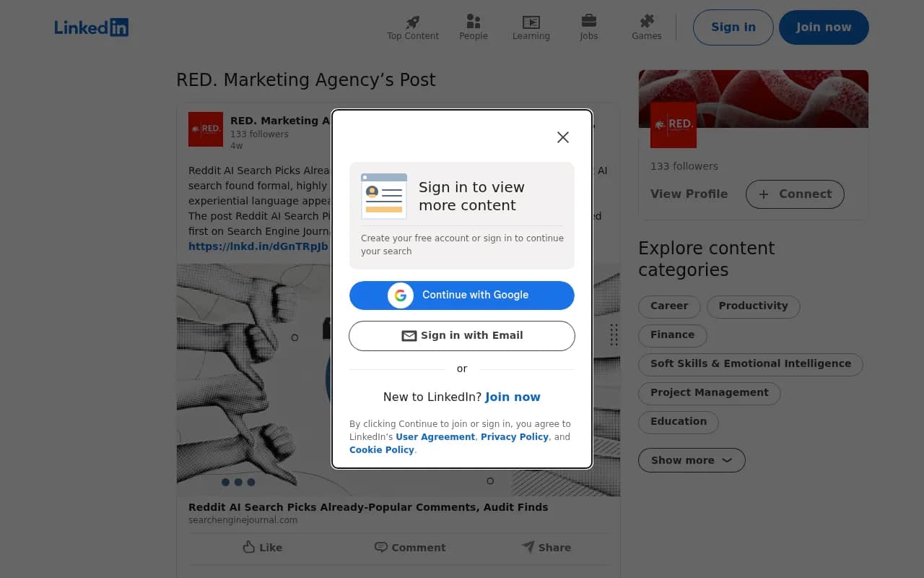Open article titled Reddit AI Search Picks
The height and width of the screenshot is (578, 924).
[x=368, y=507]
